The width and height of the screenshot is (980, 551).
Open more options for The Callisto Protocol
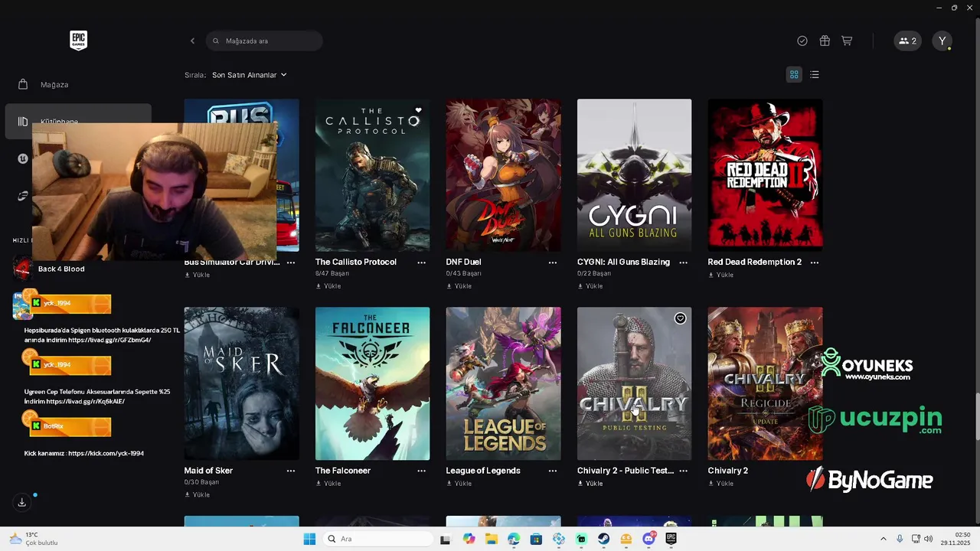422,262
